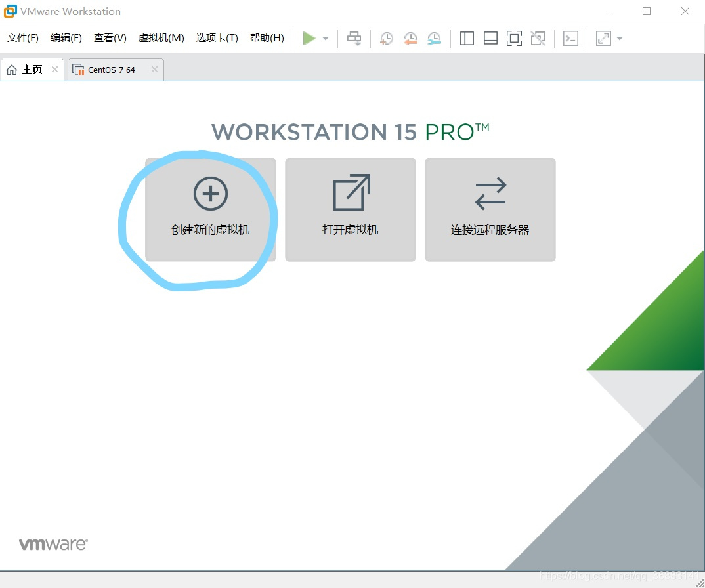The width and height of the screenshot is (705, 588).
Task: Click the VMware Workstation title bar app icon
Action: (x=11, y=11)
